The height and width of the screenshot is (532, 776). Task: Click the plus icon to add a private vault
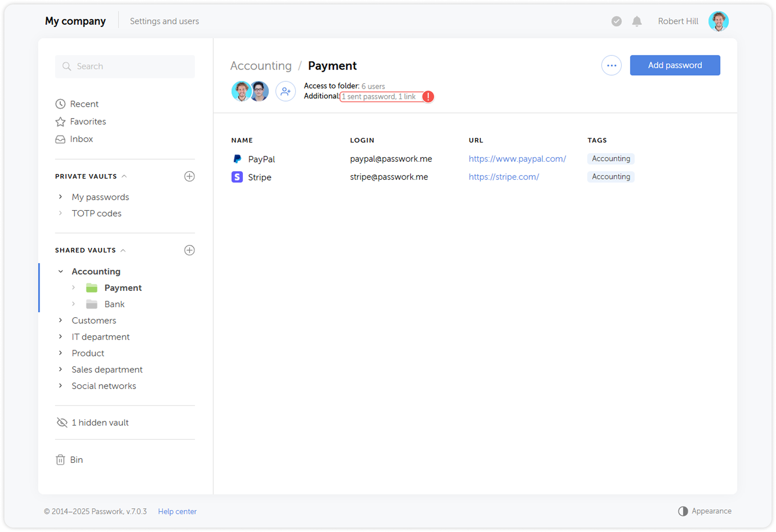coord(190,176)
